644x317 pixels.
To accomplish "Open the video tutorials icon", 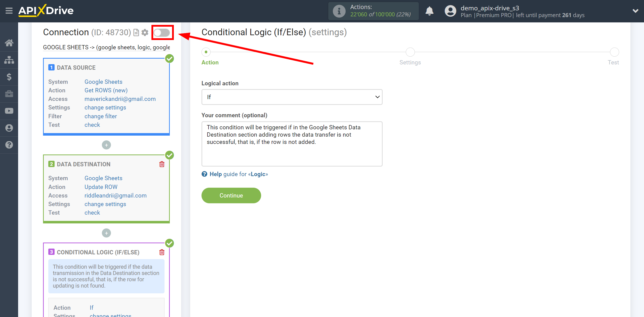I will 9,111.
